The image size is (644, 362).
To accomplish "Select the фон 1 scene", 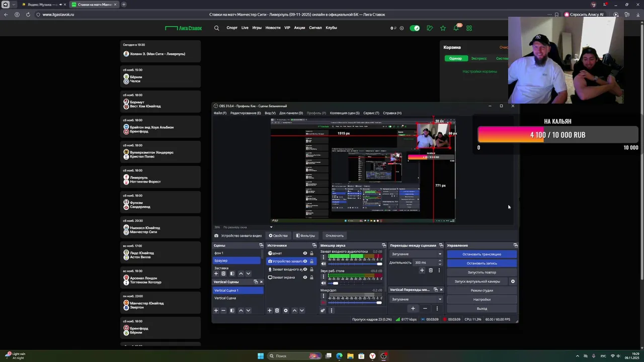I will [237, 253].
